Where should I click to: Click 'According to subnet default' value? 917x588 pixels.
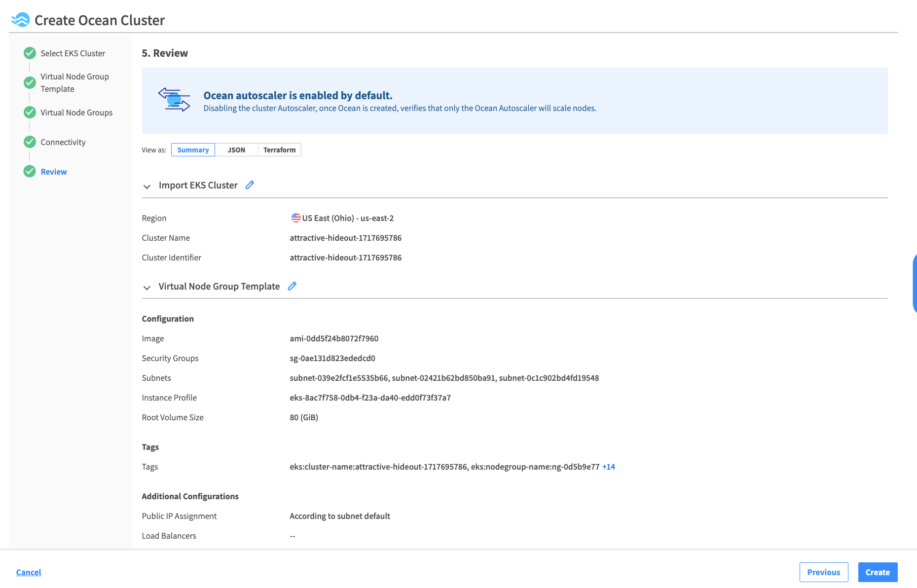coord(340,516)
